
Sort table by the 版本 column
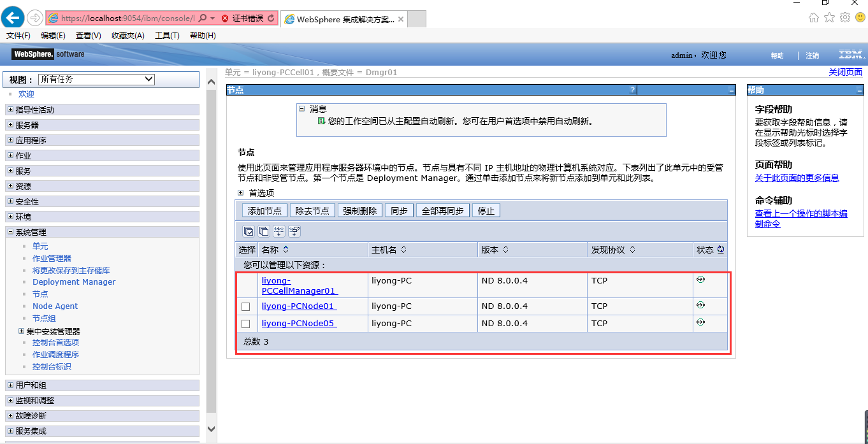pyautogui.click(x=505, y=250)
